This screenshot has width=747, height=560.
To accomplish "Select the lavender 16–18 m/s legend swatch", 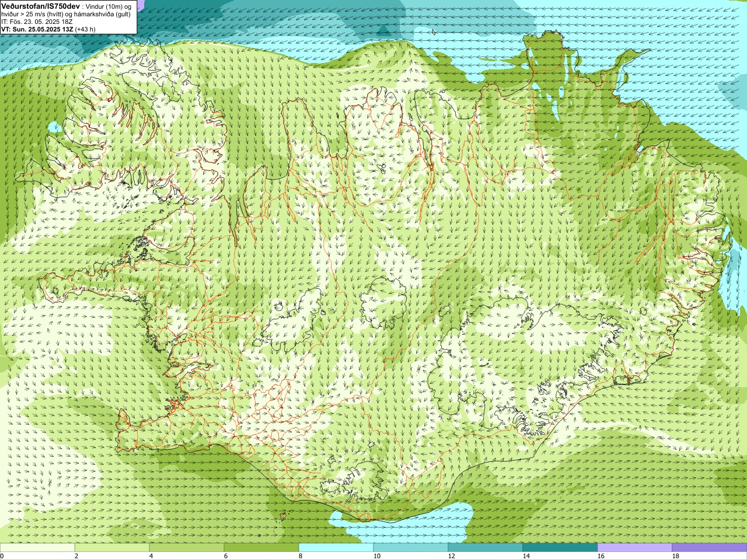I will (x=635, y=548).
